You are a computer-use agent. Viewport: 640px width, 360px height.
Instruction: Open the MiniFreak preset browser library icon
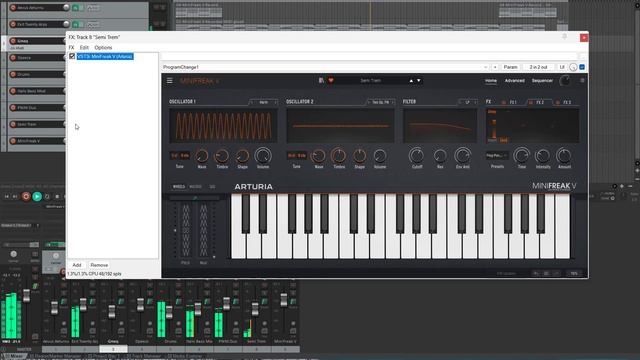[x=321, y=80]
